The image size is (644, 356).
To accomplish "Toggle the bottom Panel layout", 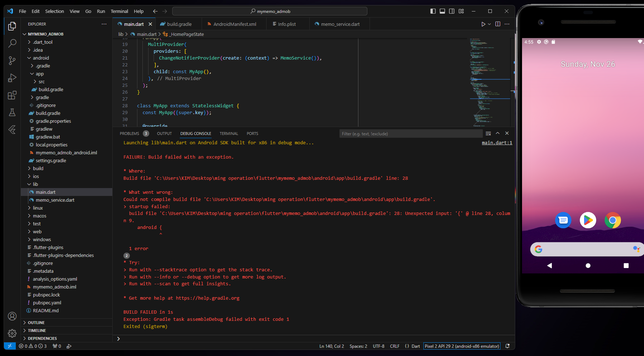I will (x=442, y=11).
